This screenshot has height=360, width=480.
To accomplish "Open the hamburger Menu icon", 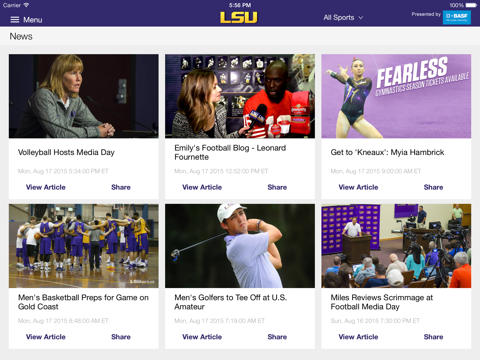I will pyautogui.click(x=15, y=20).
